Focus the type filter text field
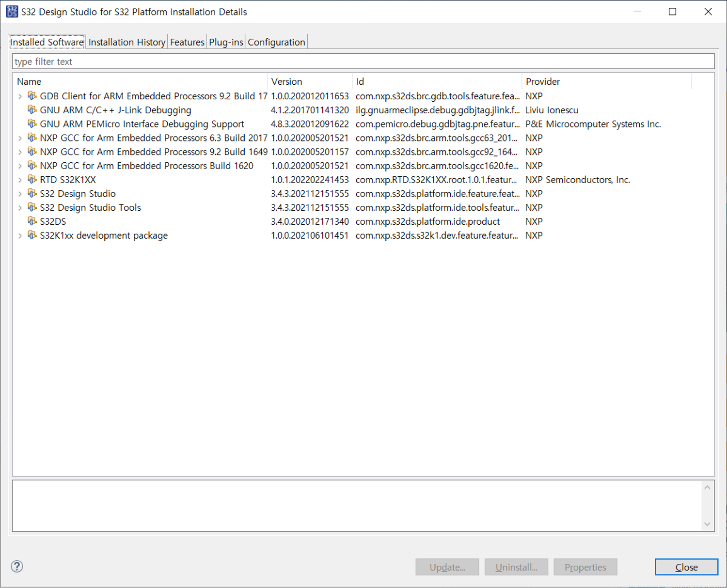Image resolution: width=727 pixels, height=588 pixels. [363, 62]
